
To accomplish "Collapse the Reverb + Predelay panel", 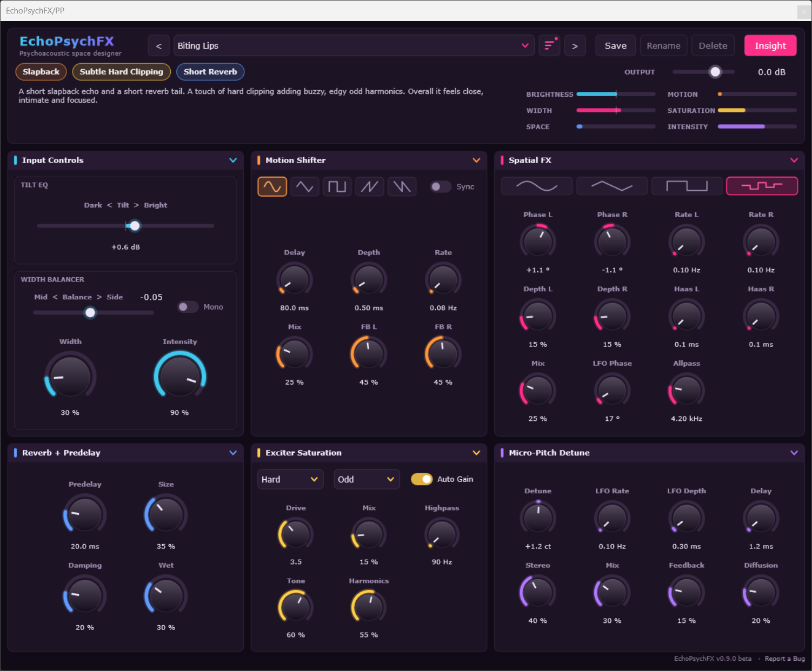I will pyautogui.click(x=233, y=453).
